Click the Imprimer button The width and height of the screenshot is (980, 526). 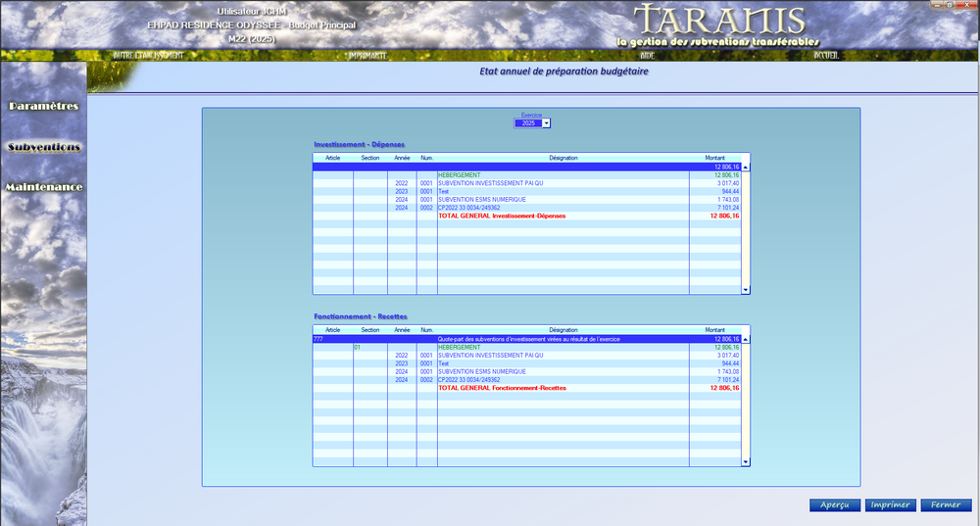pyautogui.click(x=890, y=505)
